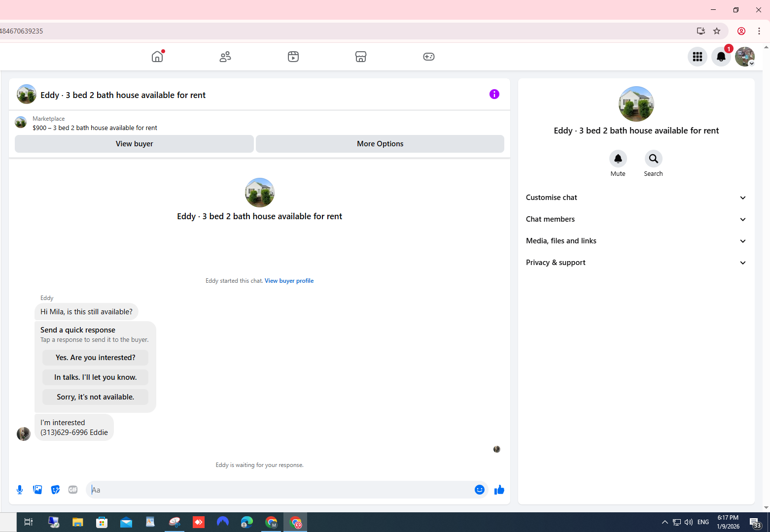Click the More Options button
770x532 pixels.
(x=380, y=144)
